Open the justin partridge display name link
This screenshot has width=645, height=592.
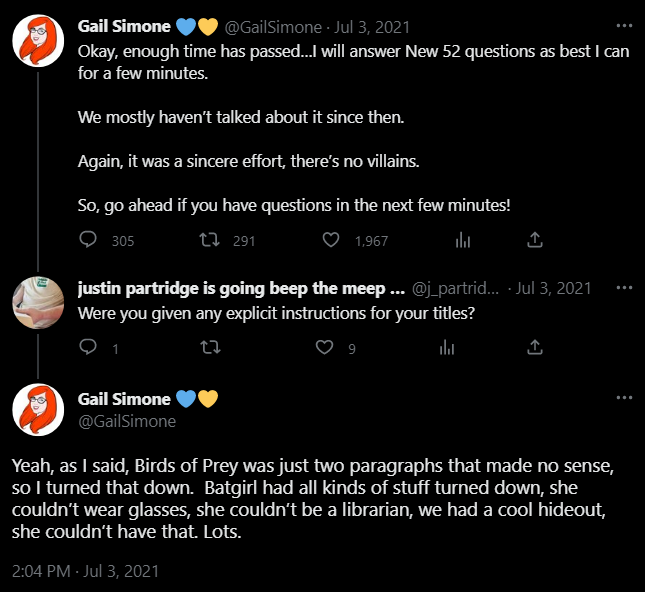[241, 288]
